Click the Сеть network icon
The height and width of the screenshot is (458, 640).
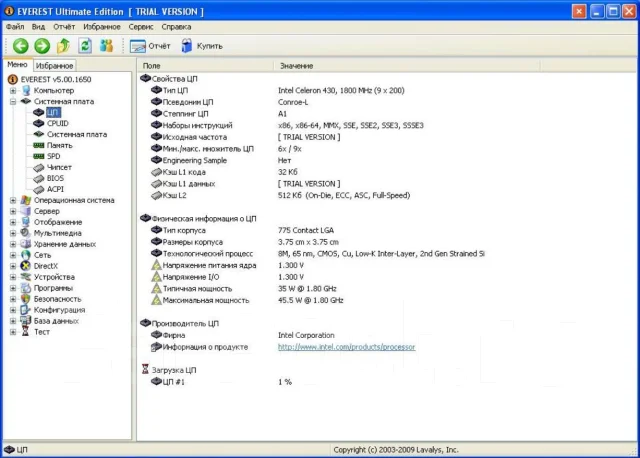(26, 255)
